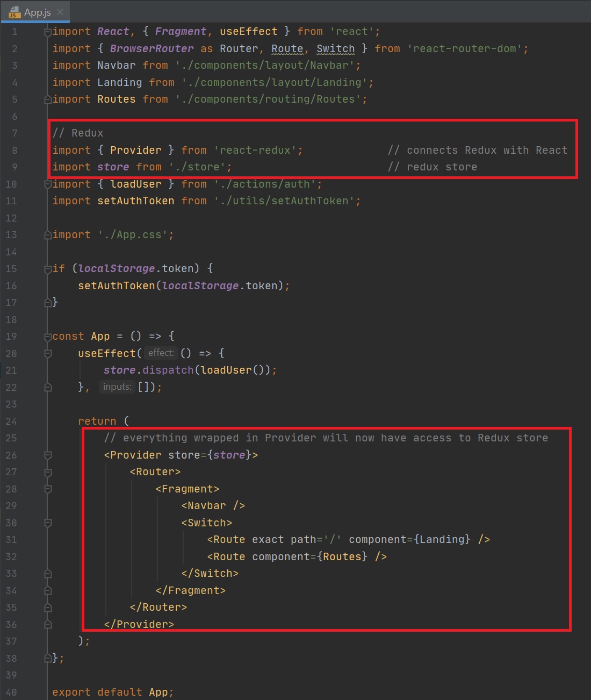Fold the Router element on line 27

tap(48, 472)
